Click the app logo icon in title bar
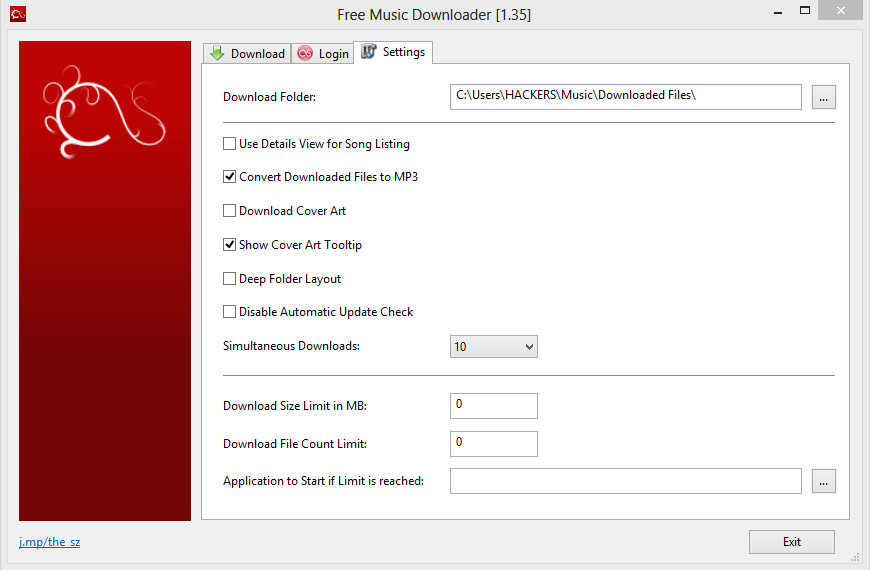Image resolution: width=870 pixels, height=570 pixels. pyautogui.click(x=18, y=14)
